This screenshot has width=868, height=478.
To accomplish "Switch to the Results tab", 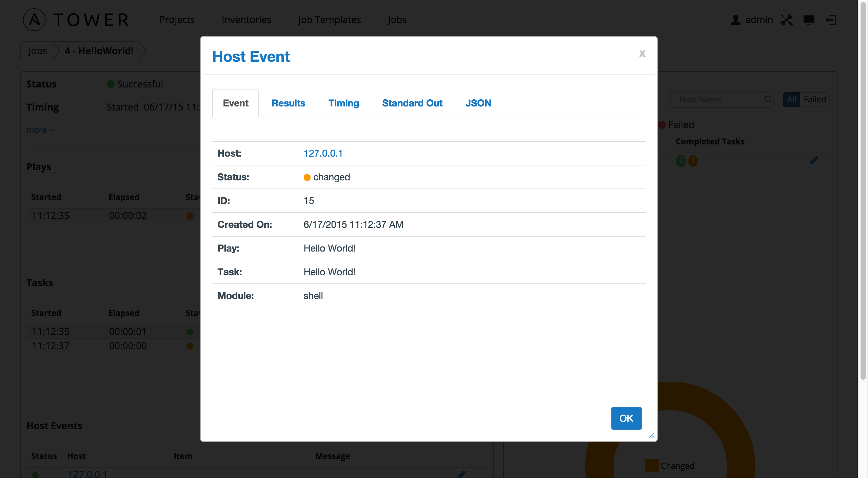I will pos(288,103).
